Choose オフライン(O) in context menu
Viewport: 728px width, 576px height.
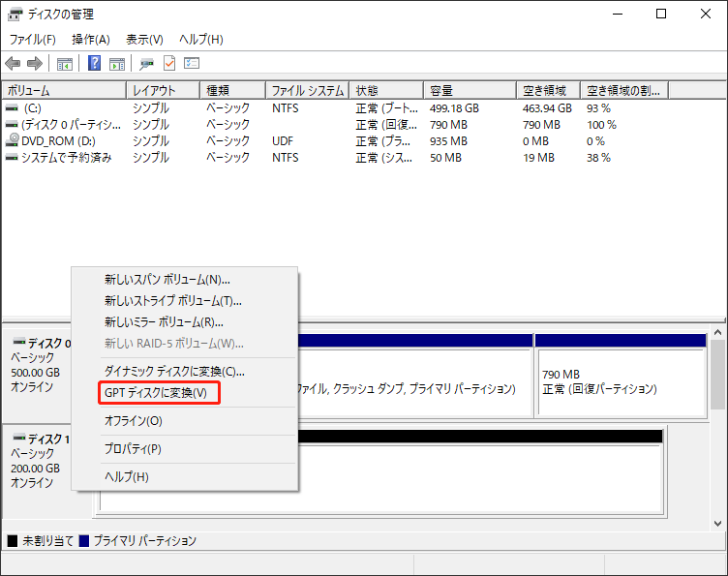point(185,421)
